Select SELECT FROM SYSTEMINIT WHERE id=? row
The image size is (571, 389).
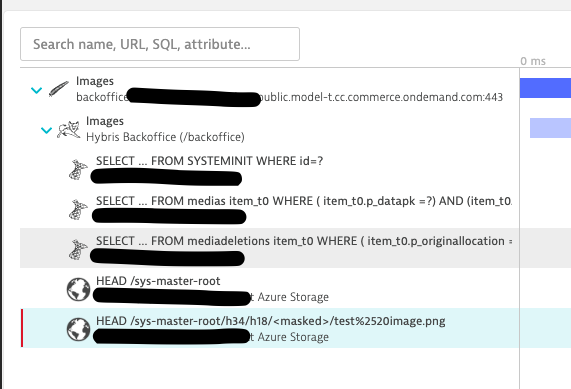click(270, 170)
